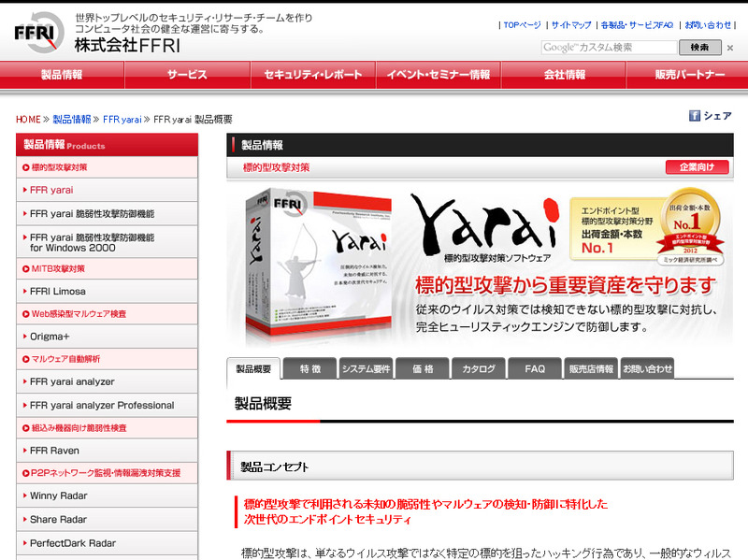Switch to the システム要件 tab
Image resolution: width=748 pixels, height=560 pixels.
(x=366, y=369)
